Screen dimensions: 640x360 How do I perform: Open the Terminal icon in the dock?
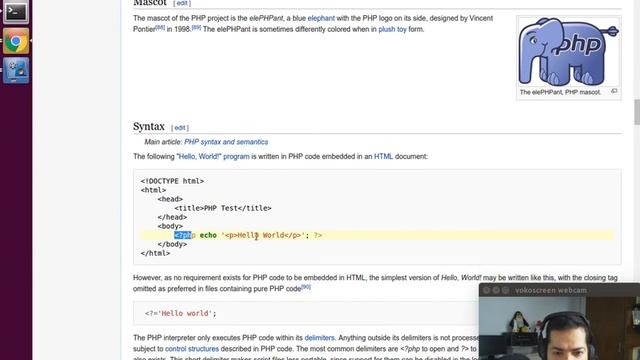16,11
